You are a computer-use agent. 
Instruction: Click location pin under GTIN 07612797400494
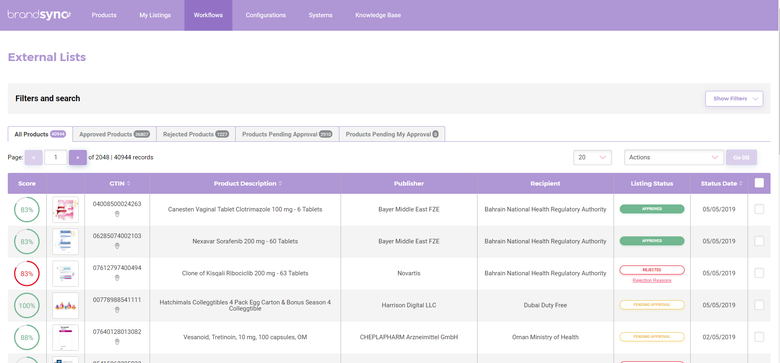(x=117, y=278)
